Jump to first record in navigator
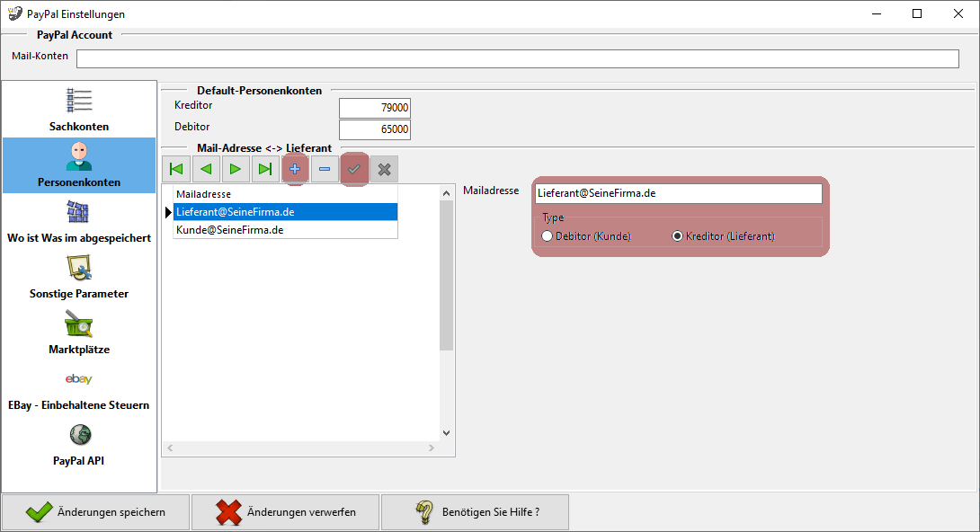Image resolution: width=980 pixels, height=532 pixels. [x=176, y=169]
